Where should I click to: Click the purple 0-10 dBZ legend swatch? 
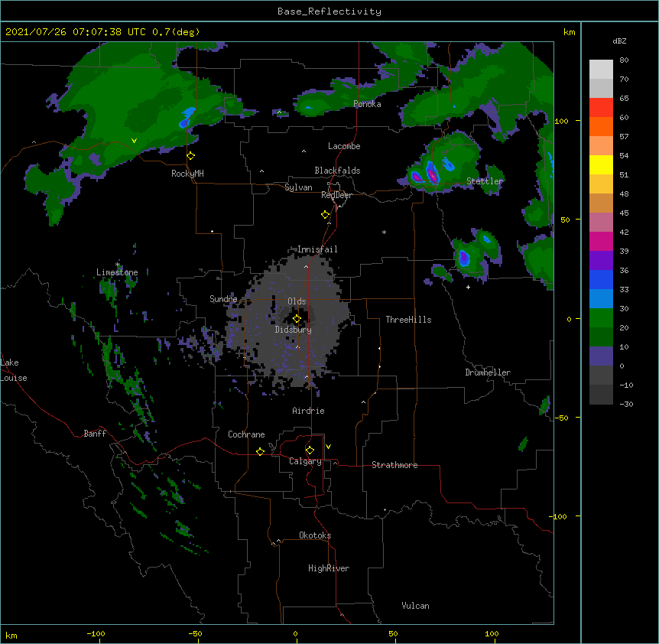pos(601,356)
